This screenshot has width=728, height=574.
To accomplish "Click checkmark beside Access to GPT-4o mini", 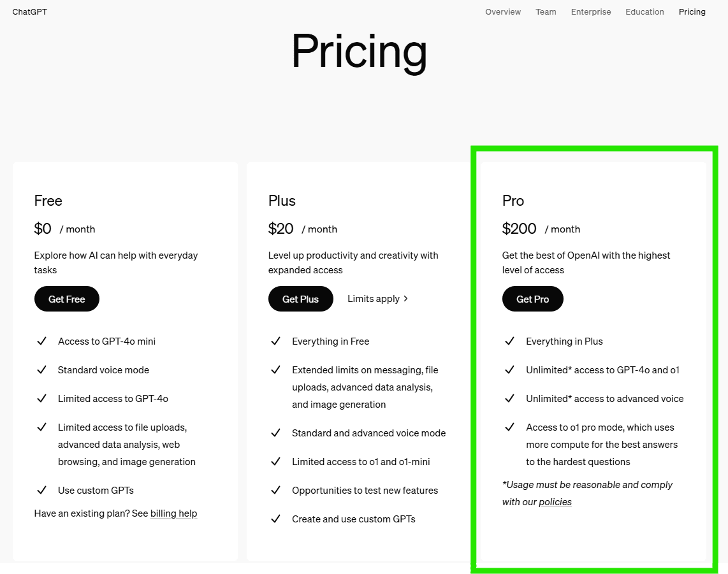I will (x=41, y=341).
